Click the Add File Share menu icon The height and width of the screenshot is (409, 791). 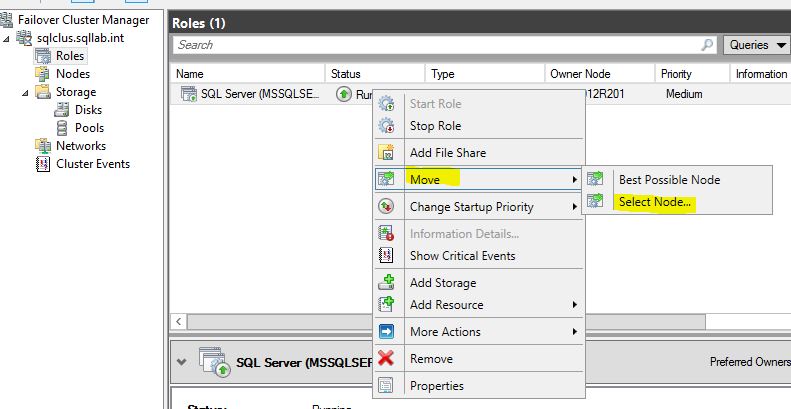(x=386, y=152)
